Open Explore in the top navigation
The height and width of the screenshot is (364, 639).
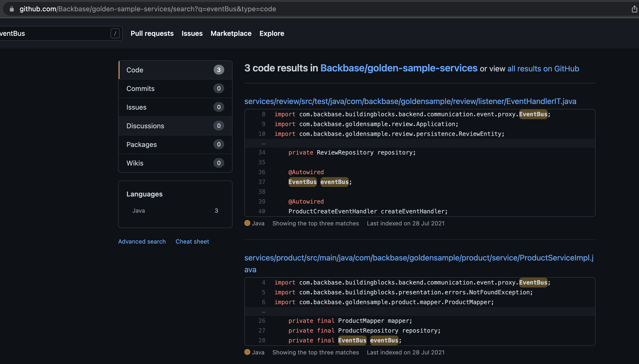[272, 34]
